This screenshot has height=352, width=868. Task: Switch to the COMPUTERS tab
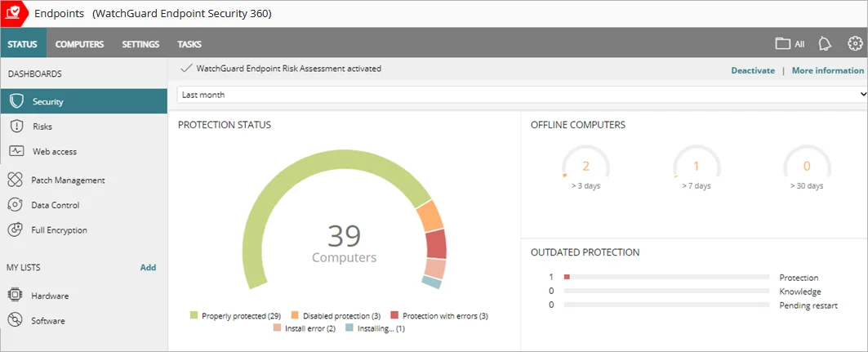tap(79, 44)
